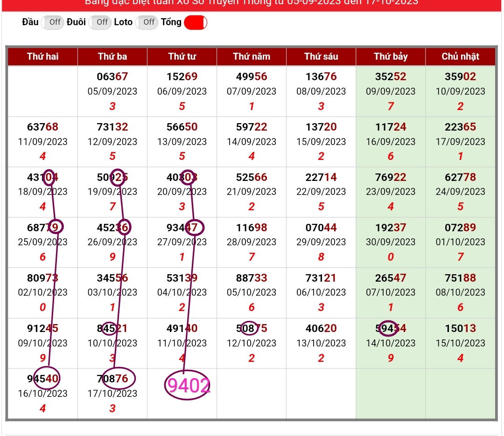
Task: Click the 50875 result on 12/10/2023
Action: click(x=252, y=328)
